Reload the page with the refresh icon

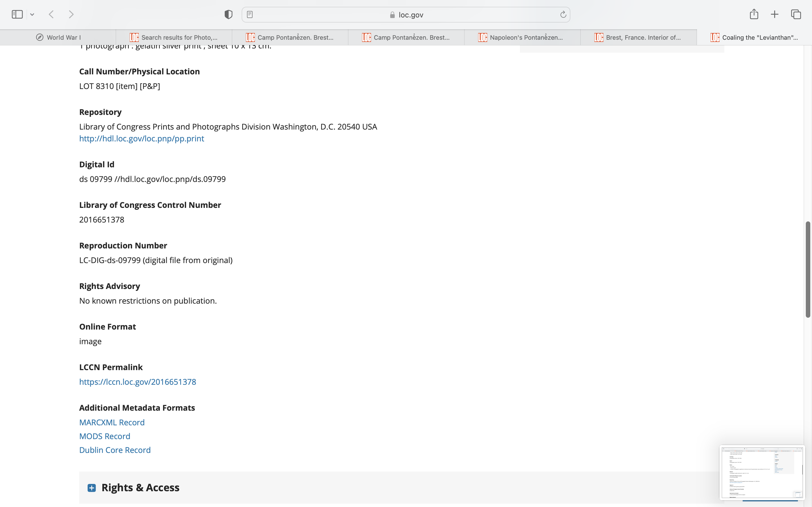pyautogui.click(x=563, y=14)
